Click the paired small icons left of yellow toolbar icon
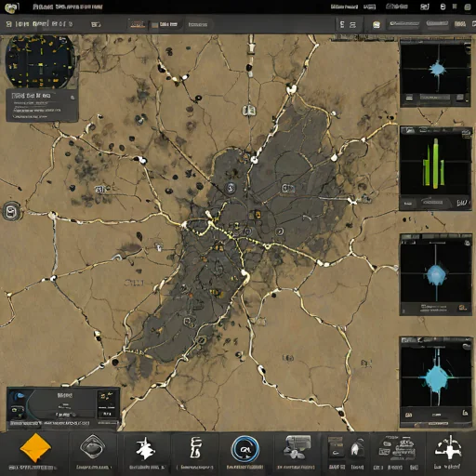The height and width of the screenshot is (476, 476). pyautogui.click(x=348, y=25)
